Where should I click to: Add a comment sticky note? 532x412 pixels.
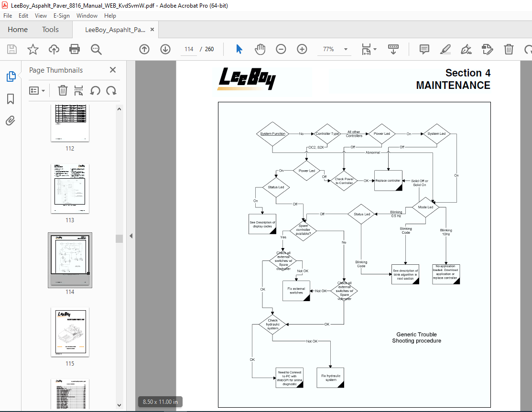tap(424, 49)
